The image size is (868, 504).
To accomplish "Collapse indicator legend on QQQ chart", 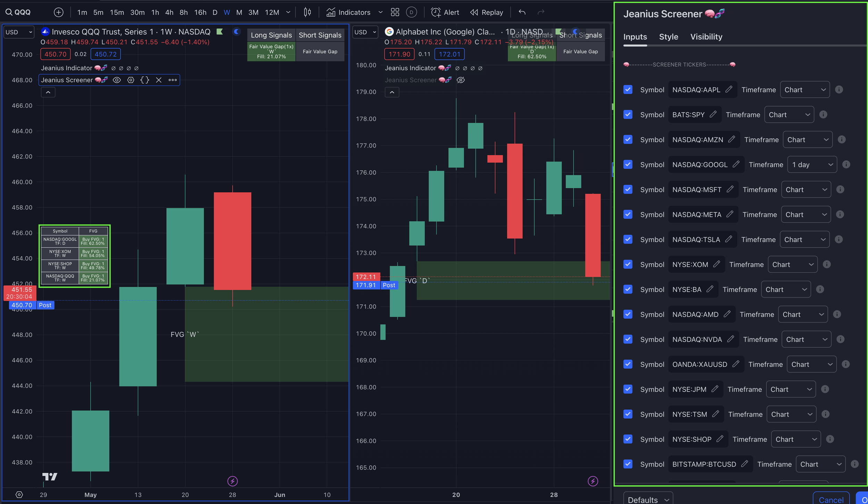I will click(x=48, y=92).
